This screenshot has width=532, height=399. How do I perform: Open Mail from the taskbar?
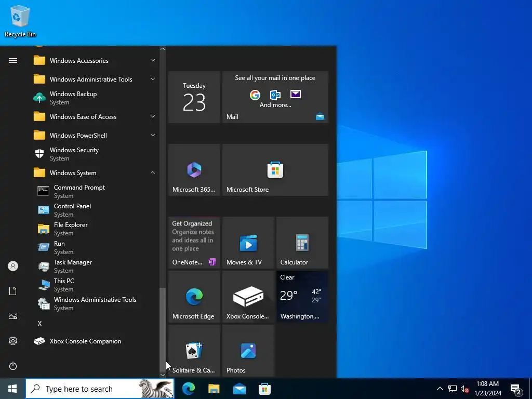click(x=239, y=389)
